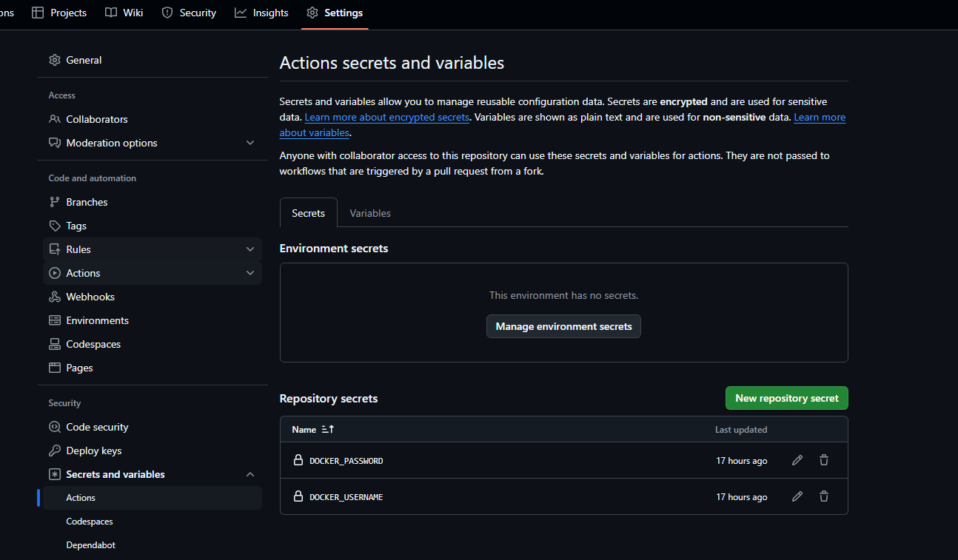Click the General settings gear icon
This screenshot has width=958, height=560.
[54, 60]
